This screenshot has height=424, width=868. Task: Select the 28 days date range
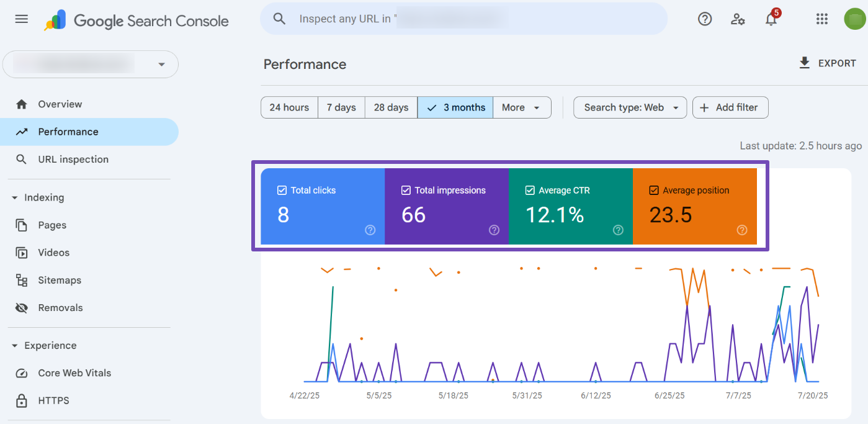click(x=391, y=107)
